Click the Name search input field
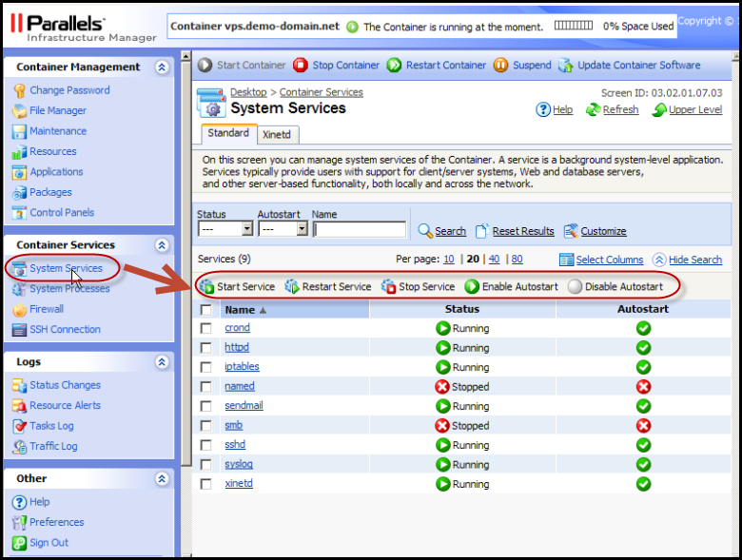Screen dimensions: 742x560 tap(360, 229)
